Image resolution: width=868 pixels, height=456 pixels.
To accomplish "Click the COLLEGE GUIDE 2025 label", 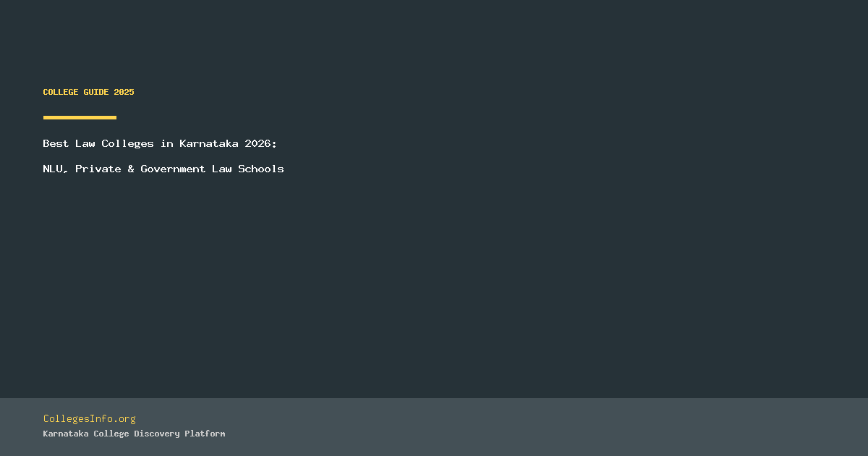I will point(88,92).
